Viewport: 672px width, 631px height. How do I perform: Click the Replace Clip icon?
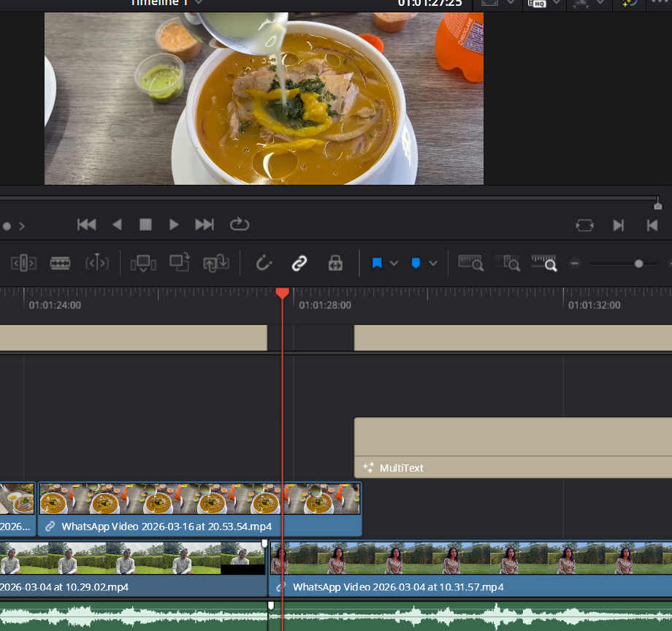(216, 263)
